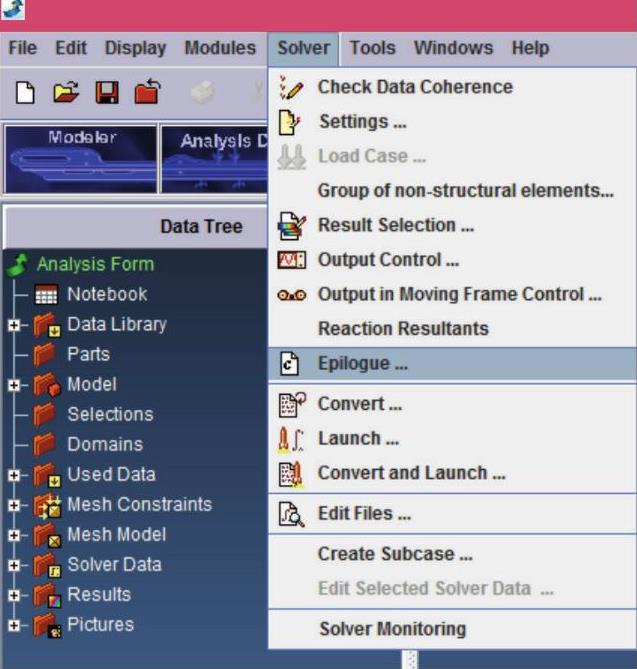Viewport: 637px width, 669px height.
Task: Expand the Mesh Constraints tree node
Action: [14, 505]
